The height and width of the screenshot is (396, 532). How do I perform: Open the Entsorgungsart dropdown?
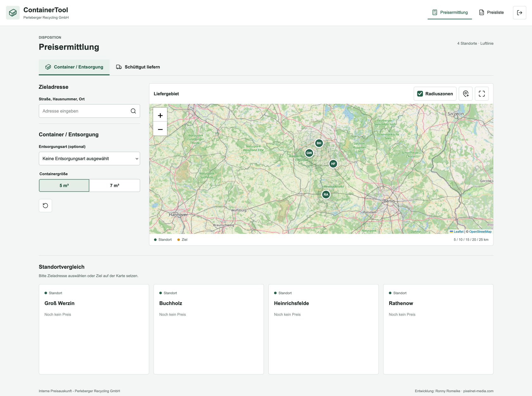[x=89, y=159]
